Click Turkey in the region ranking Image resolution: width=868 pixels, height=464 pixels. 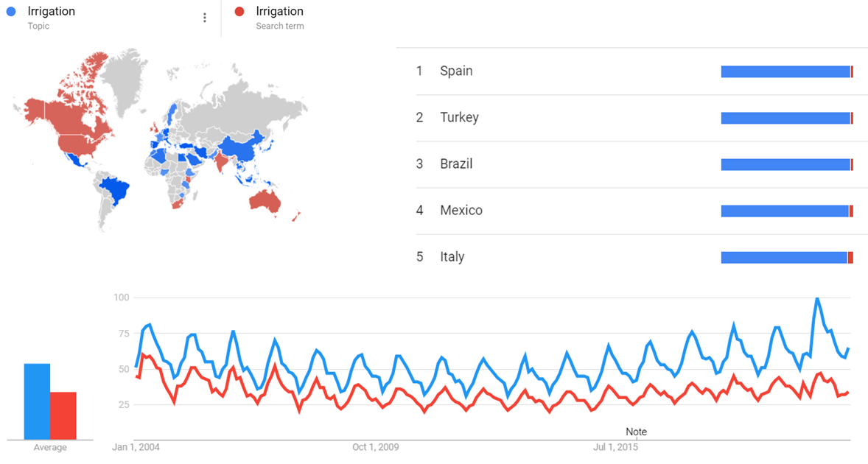(459, 118)
